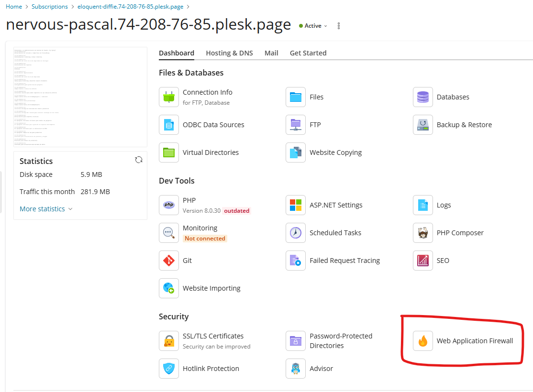This screenshot has height=392, width=533.
Task: Open the Files folder icon
Action: pos(295,97)
